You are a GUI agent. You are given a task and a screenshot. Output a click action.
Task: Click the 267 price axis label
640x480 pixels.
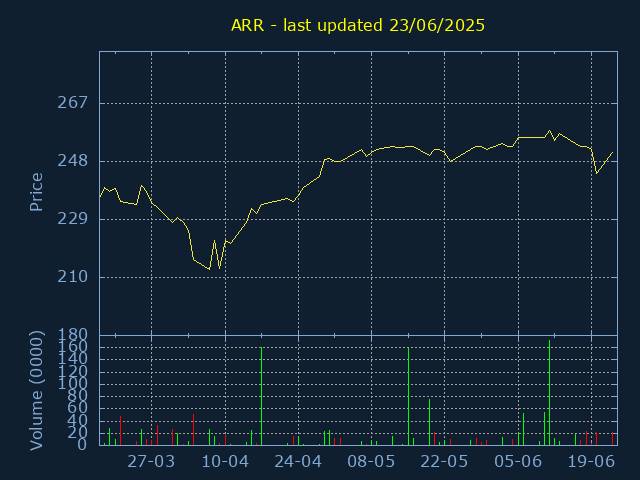coord(73,102)
